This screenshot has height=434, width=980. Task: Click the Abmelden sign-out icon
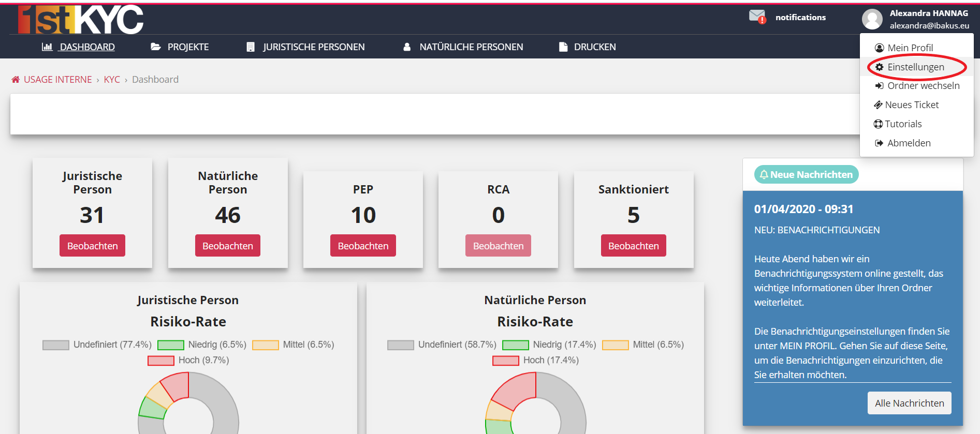click(x=879, y=143)
